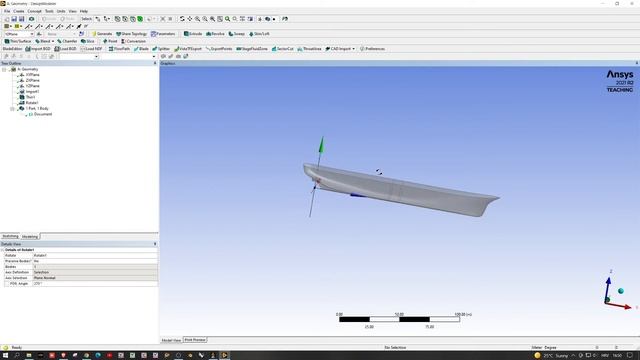The width and height of the screenshot is (640, 360).
Task: Open the Blend dropdown
Action: [x=44, y=41]
